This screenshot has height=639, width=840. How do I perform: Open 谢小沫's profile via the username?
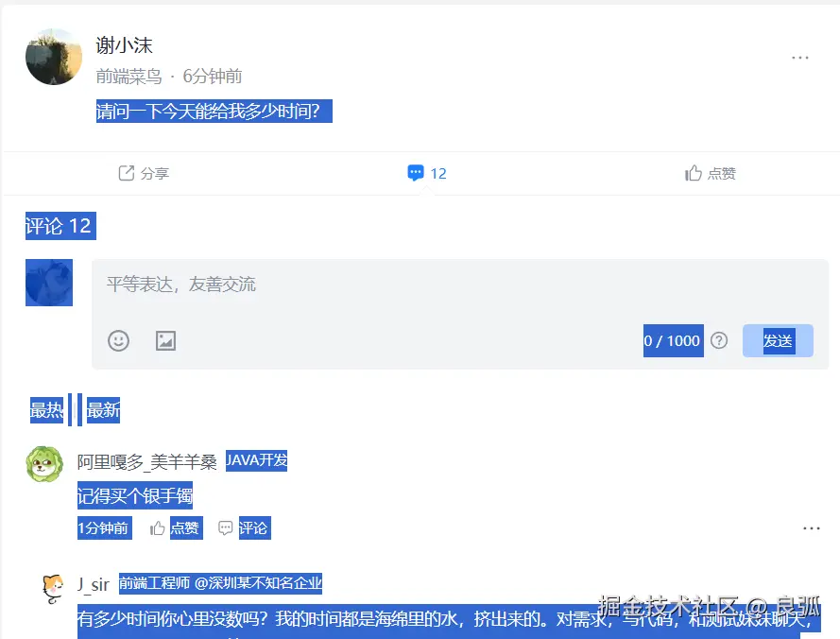[124, 44]
